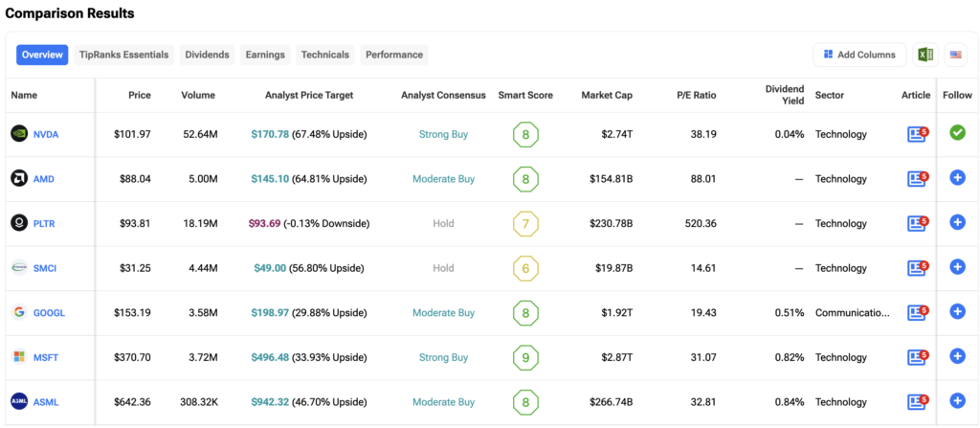Sort by the Market Cap header

point(607,95)
